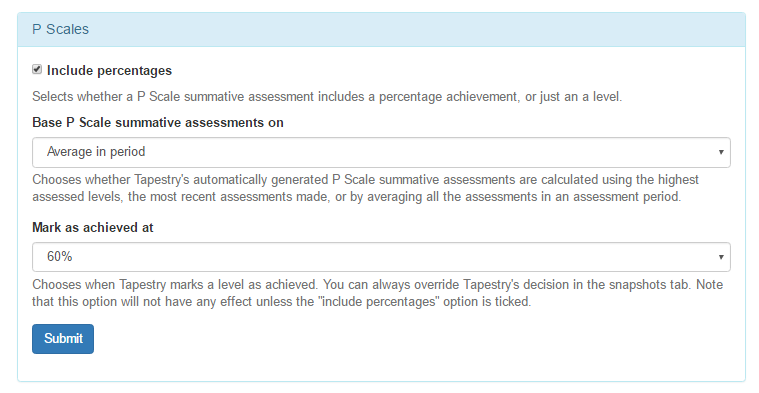Open the Mark as achieved at dropdown
The height and width of the screenshot is (393, 759).
pyautogui.click(x=381, y=257)
